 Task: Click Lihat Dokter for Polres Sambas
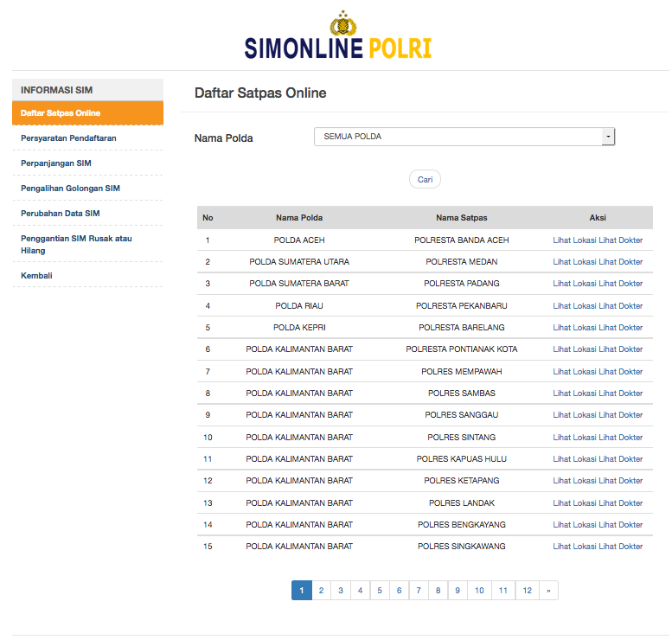pos(621,394)
